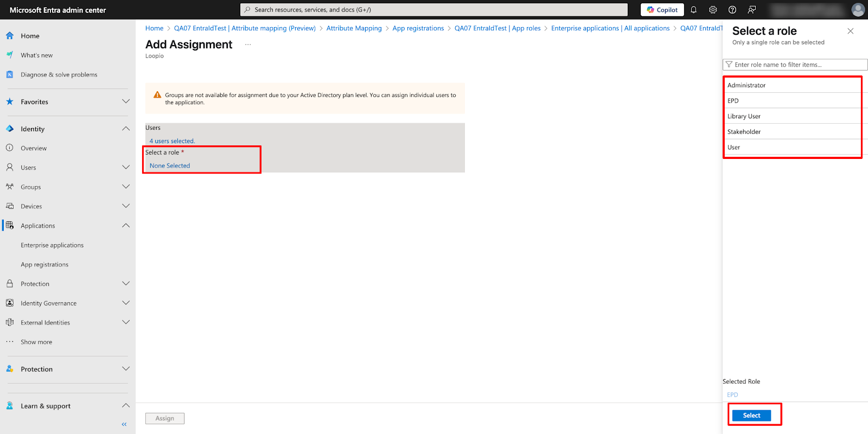
Task: Click the External Identities icon
Action: click(10, 323)
